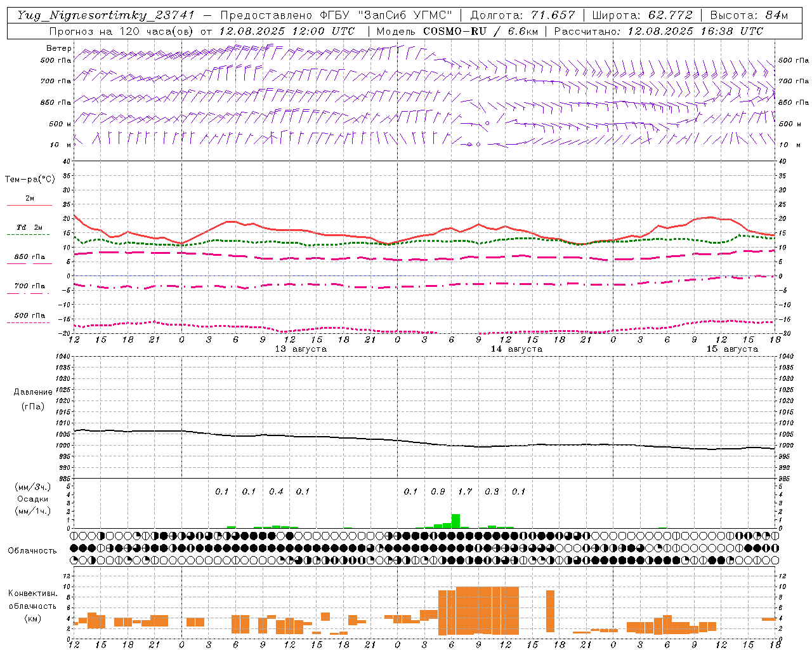Image resolution: width=812 pixels, height=650 pixels.
Task: Click the station title 'Yug_Nignesortimky_23741'
Action: pos(105,16)
